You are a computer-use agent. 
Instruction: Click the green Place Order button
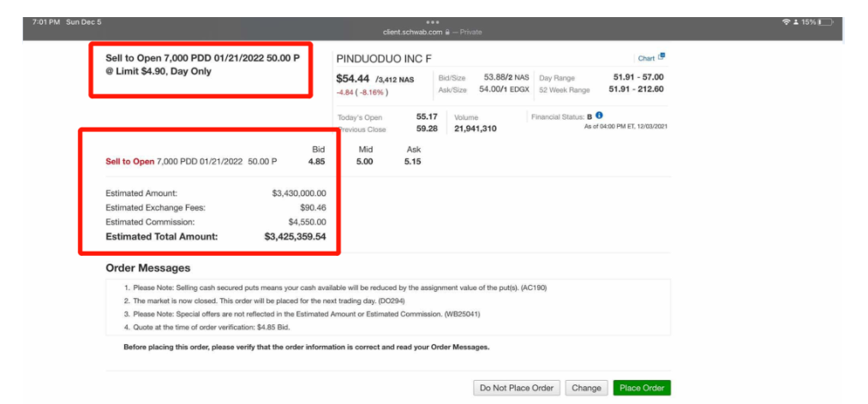pyautogui.click(x=642, y=388)
